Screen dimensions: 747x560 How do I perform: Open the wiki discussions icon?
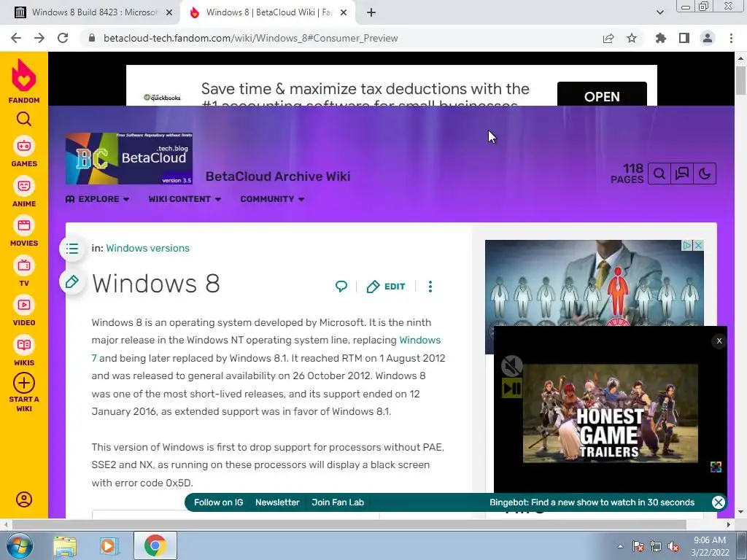click(x=682, y=174)
